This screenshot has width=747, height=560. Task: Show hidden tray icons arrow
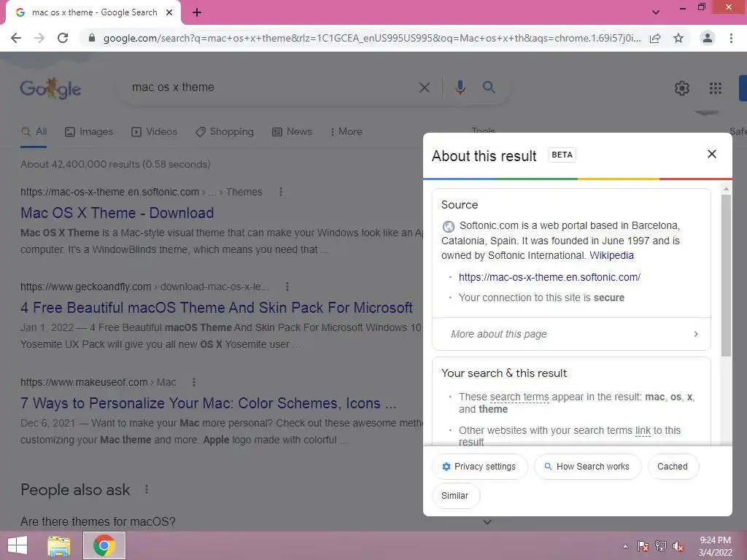pos(625,546)
